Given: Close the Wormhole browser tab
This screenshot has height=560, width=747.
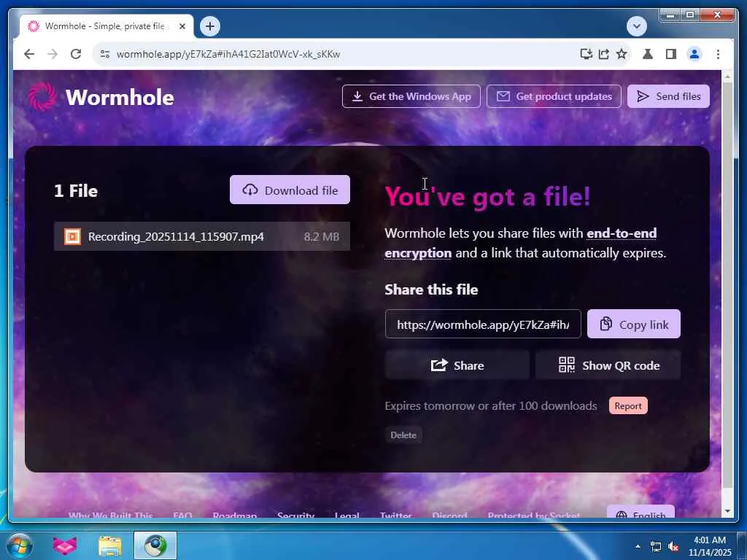Looking at the screenshot, I should tap(182, 26).
